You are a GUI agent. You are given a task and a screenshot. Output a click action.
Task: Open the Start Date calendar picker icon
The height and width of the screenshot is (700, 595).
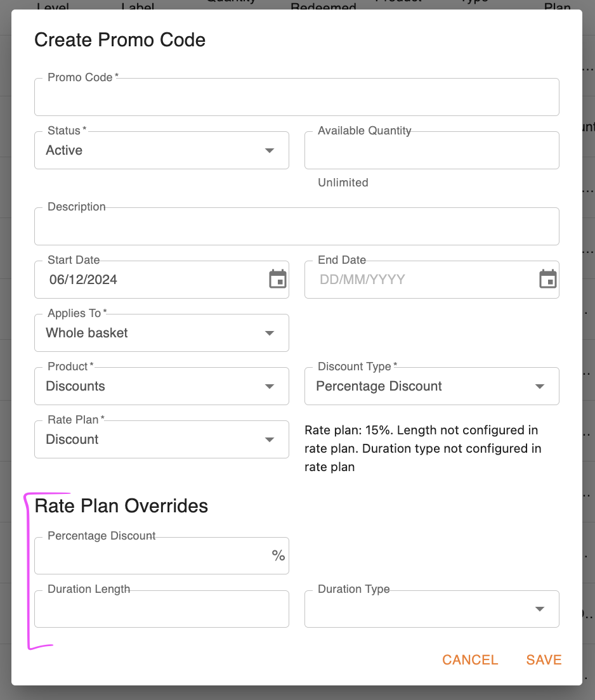coord(277,280)
